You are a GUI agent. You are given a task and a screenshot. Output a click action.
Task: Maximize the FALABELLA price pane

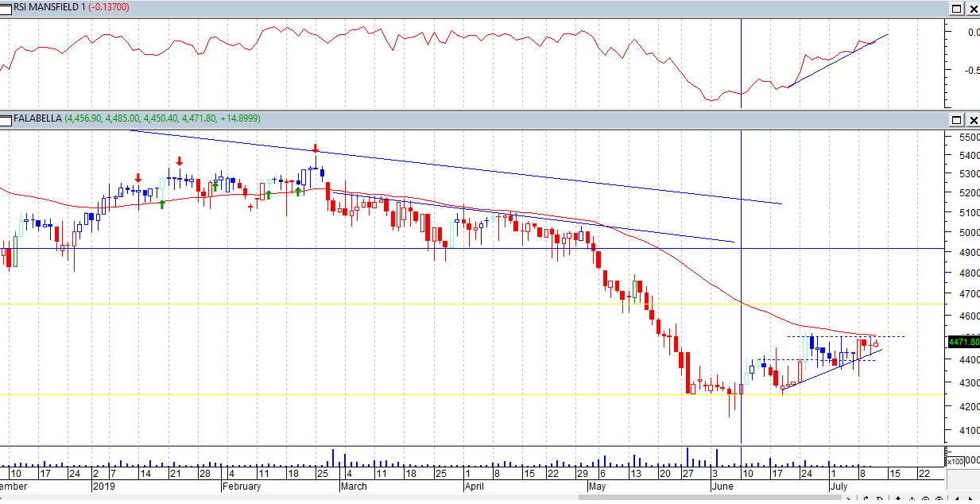tap(957, 119)
